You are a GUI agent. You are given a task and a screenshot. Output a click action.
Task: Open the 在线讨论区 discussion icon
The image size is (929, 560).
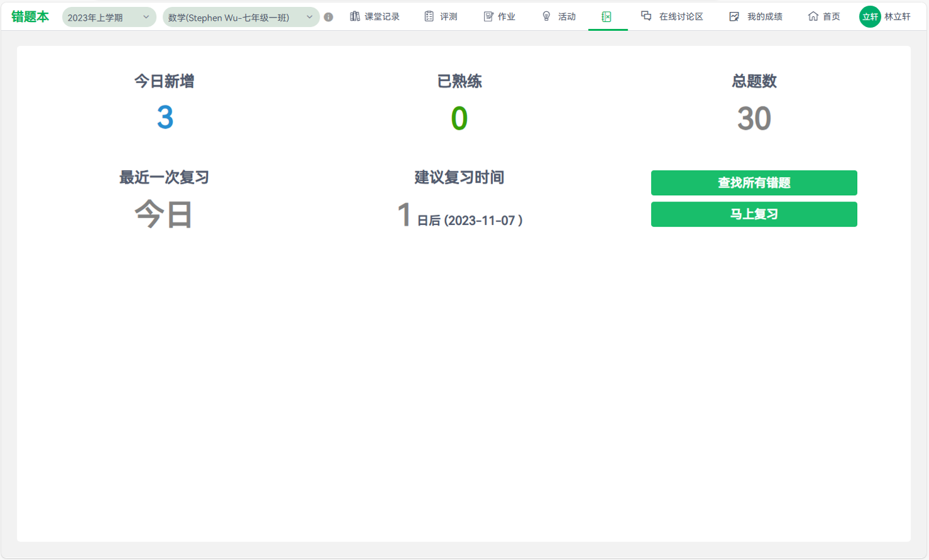click(646, 16)
